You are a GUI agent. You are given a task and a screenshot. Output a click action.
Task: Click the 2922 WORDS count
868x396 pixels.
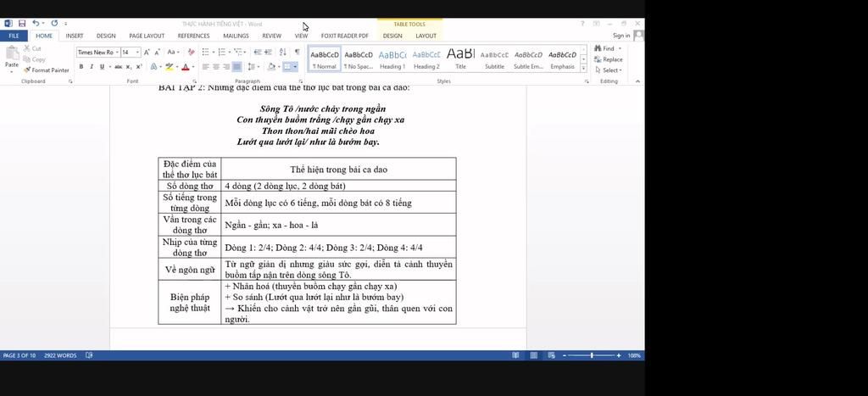pyautogui.click(x=60, y=355)
